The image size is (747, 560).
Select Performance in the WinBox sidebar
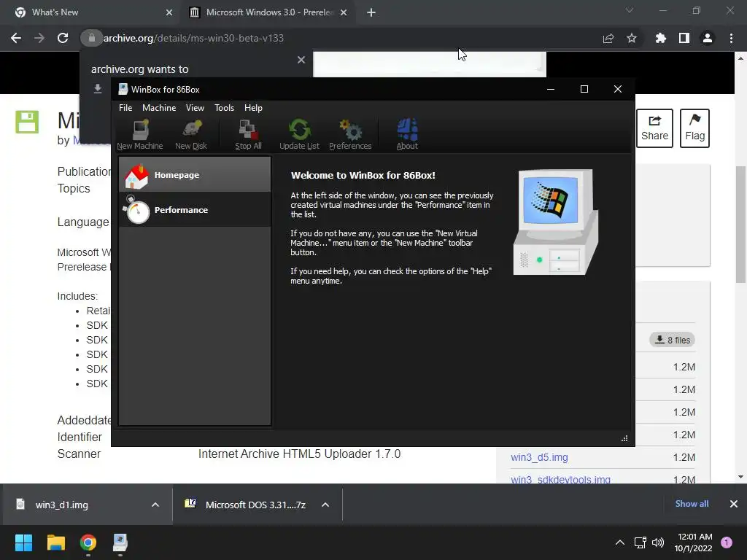[x=195, y=209]
